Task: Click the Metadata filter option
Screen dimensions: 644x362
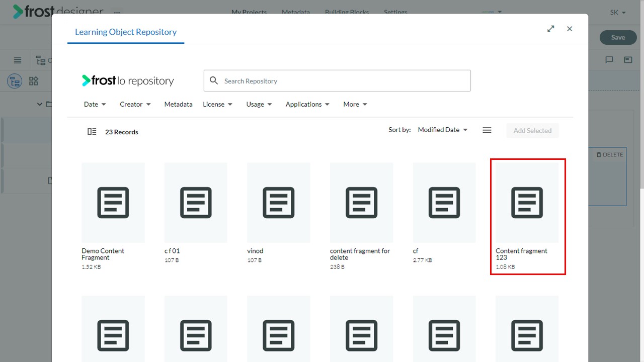Action: pos(178,104)
